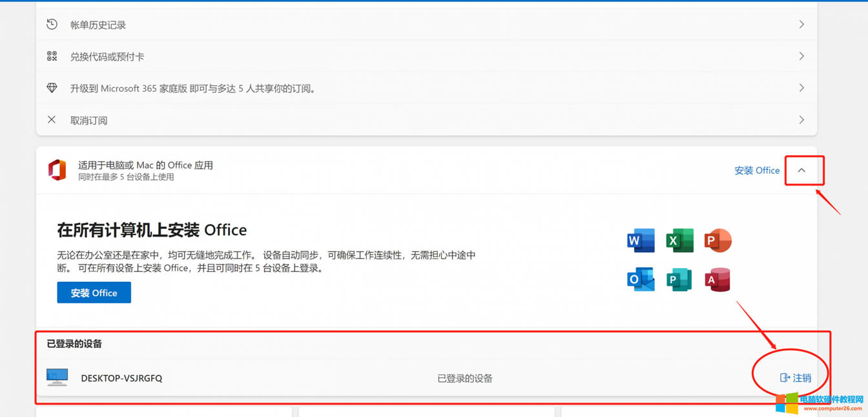
Task: Open 兑换代码或预付卡
Action: 107,56
